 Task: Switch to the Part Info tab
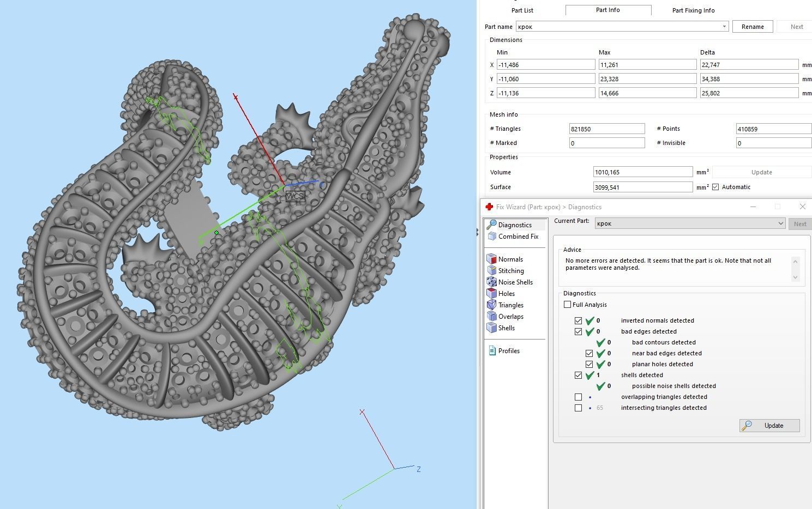[608, 10]
